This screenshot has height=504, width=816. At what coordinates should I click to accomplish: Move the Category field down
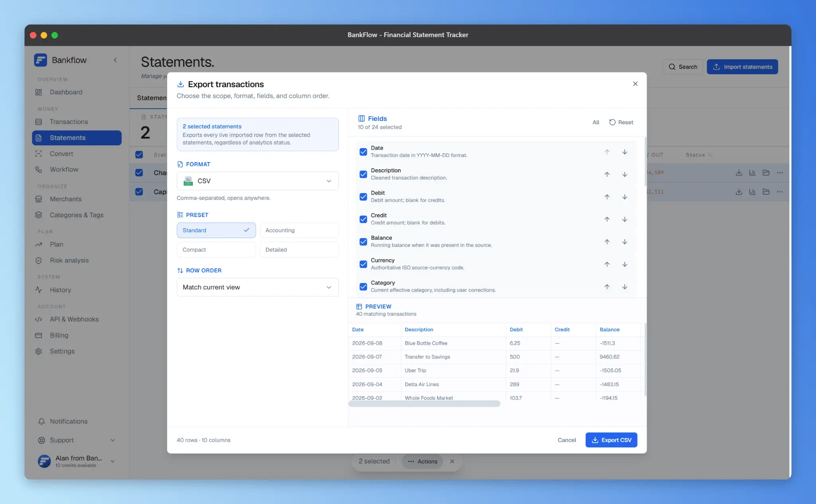(625, 287)
